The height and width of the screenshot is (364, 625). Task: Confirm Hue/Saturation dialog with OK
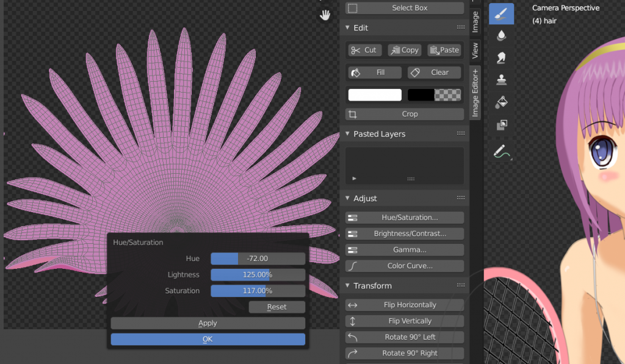point(208,340)
